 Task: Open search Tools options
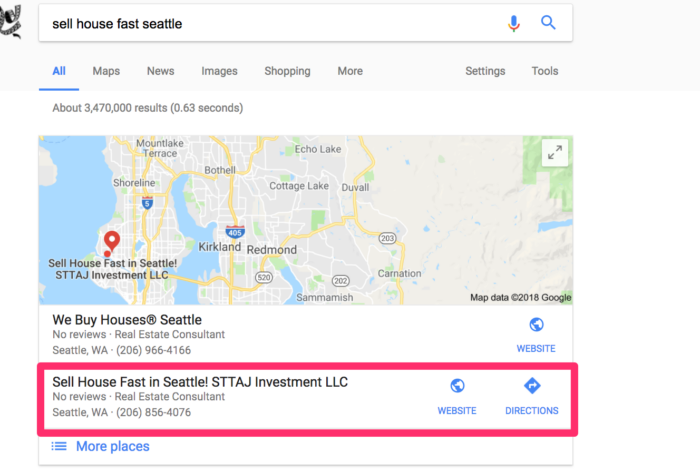click(x=545, y=71)
